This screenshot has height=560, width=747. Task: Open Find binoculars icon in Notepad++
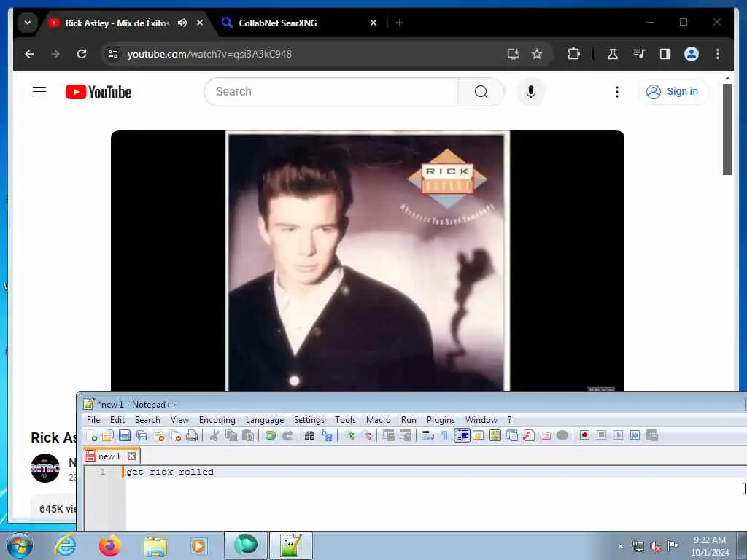coord(309,435)
